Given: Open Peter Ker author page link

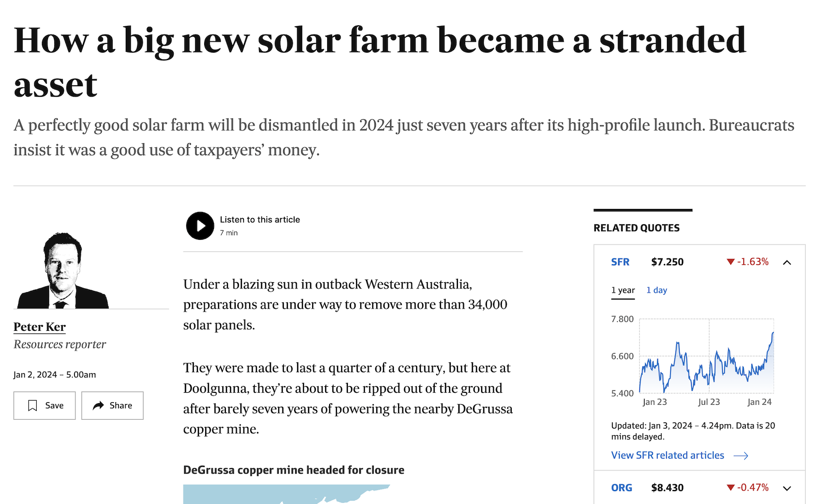Looking at the screenshot, I should (40, 327).
